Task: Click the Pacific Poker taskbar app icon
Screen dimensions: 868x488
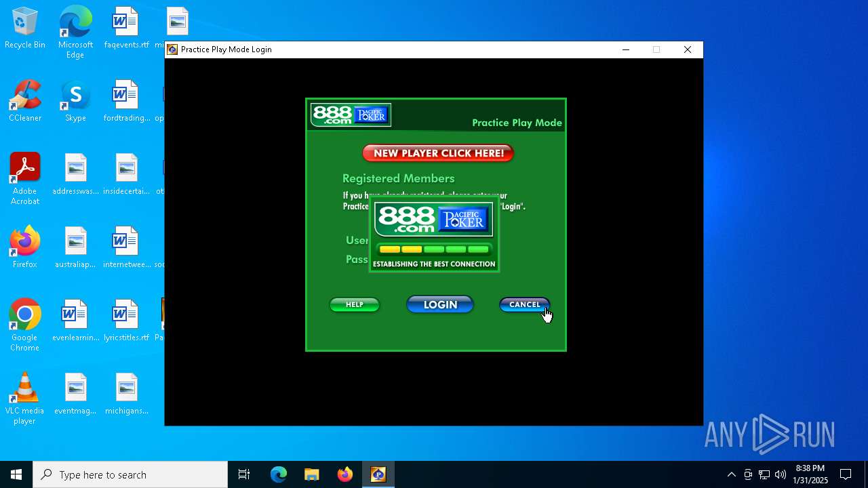Action: tap(378, 474)
